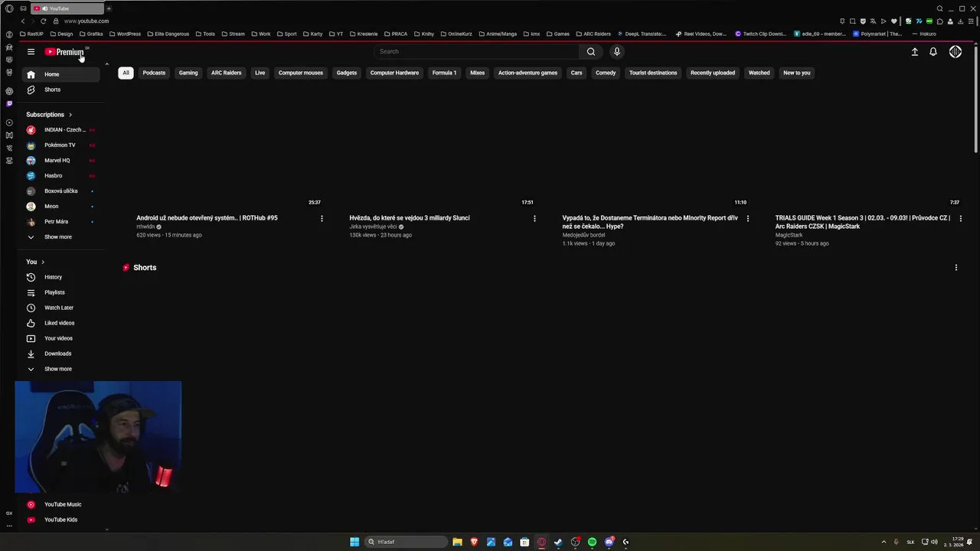
Task: Select the Gaming filter chip
Action: point(188,73)
